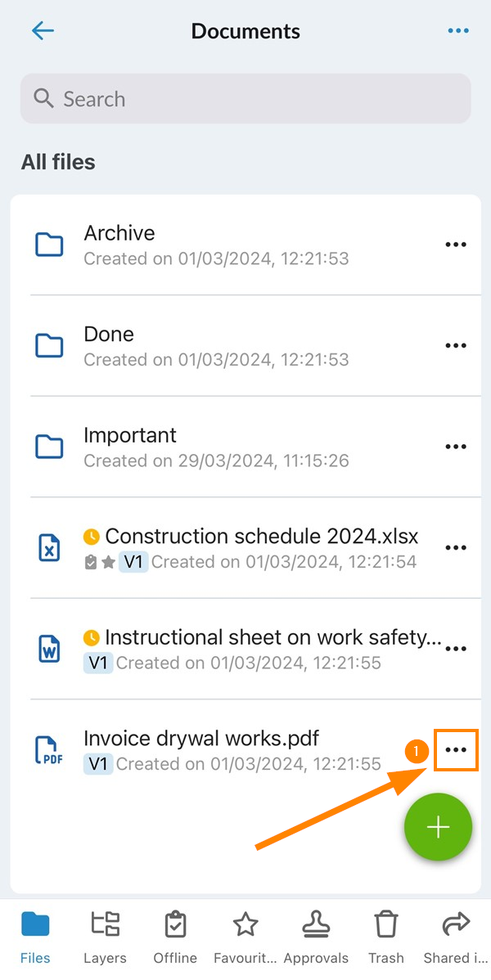491x980 pixels.
Task: Open more options for Archive folder
Action: 455,245
